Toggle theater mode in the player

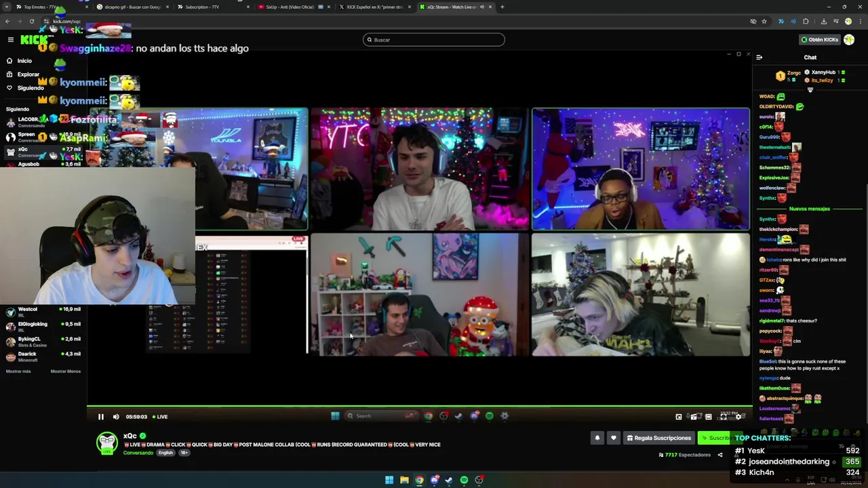(x=709, y=417)
